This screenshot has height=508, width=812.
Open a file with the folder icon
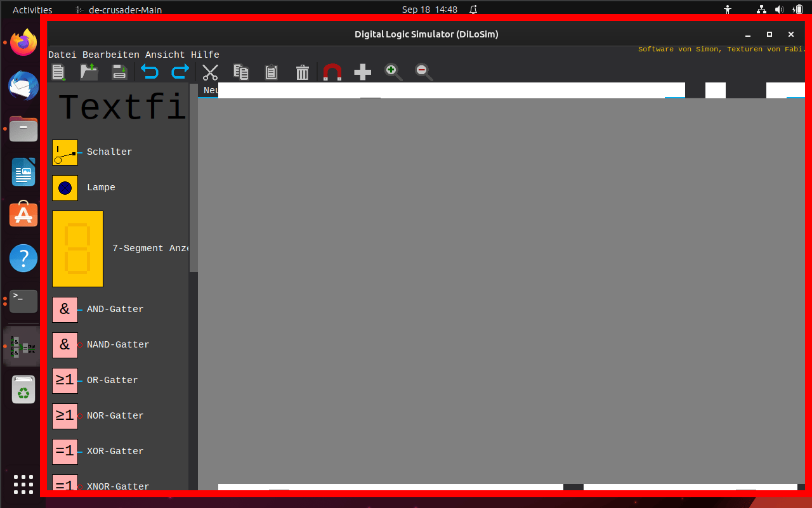[89, 72]
